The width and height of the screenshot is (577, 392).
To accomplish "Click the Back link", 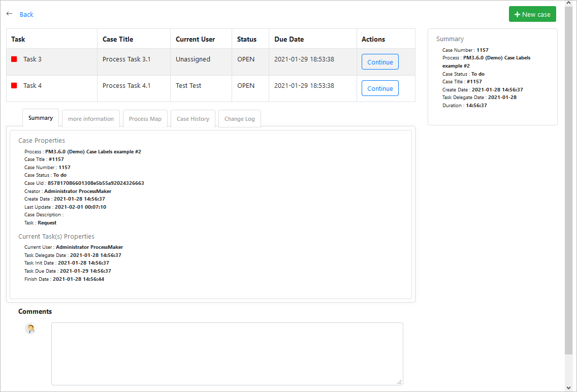I will [x=26, y=15].
